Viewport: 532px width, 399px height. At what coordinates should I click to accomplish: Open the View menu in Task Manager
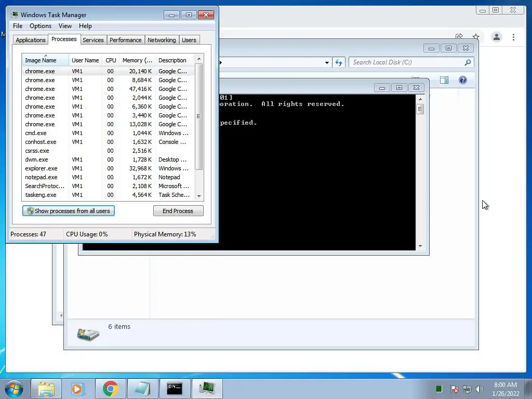[65, 26]
